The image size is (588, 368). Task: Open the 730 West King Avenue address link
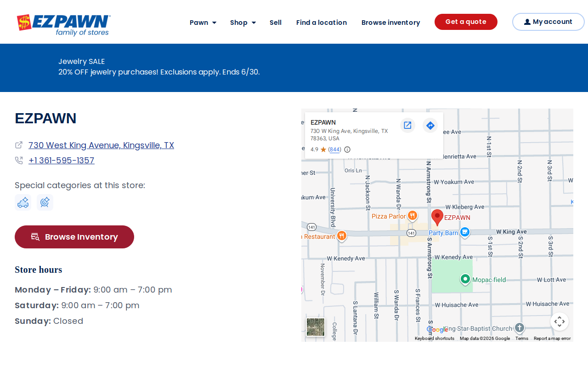(x=101, y=145)
